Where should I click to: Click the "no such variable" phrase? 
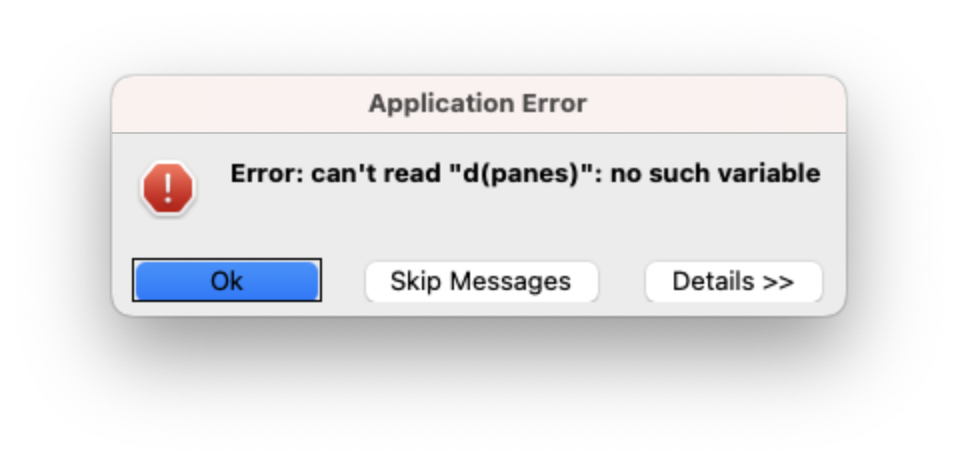pyautogui.click(x=715, y=174)
